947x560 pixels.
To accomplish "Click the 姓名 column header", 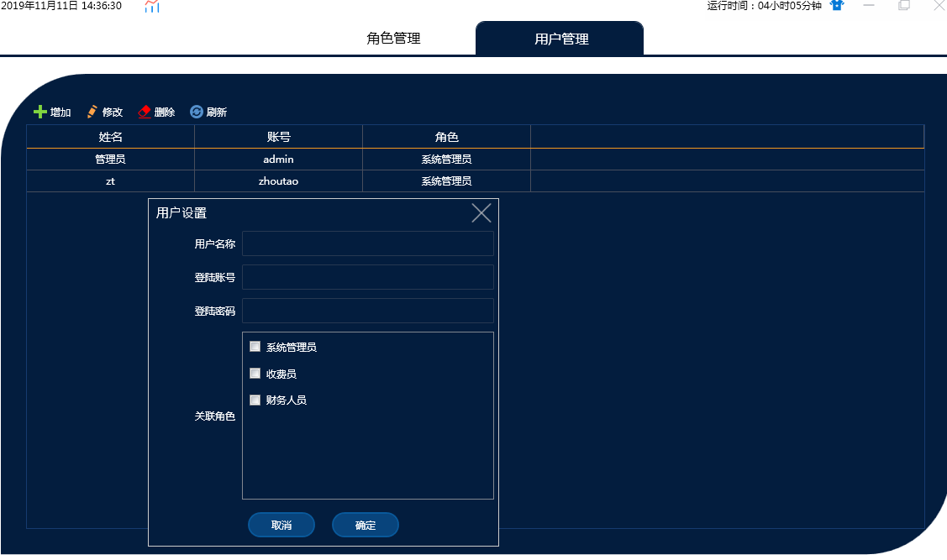I will pos(111,137).
